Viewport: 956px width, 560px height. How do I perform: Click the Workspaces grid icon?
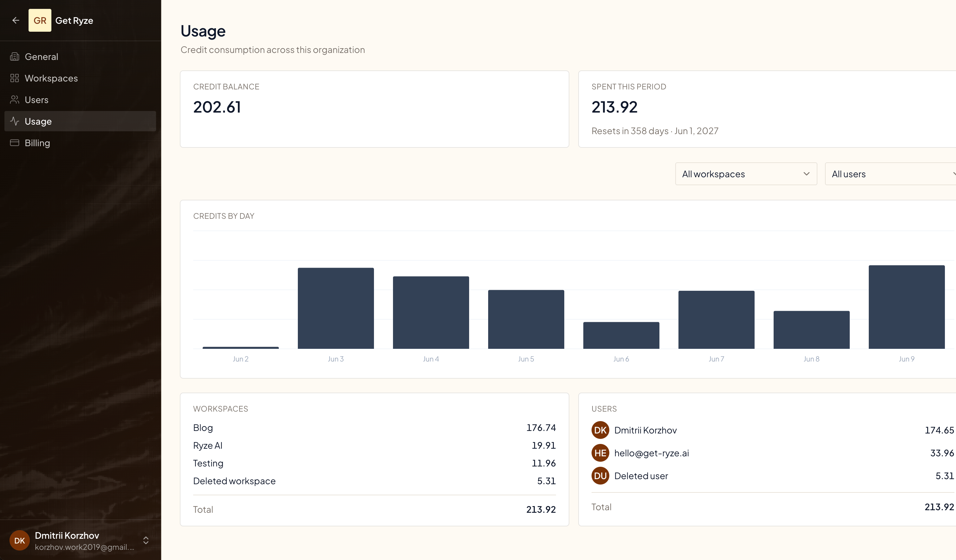14,78
